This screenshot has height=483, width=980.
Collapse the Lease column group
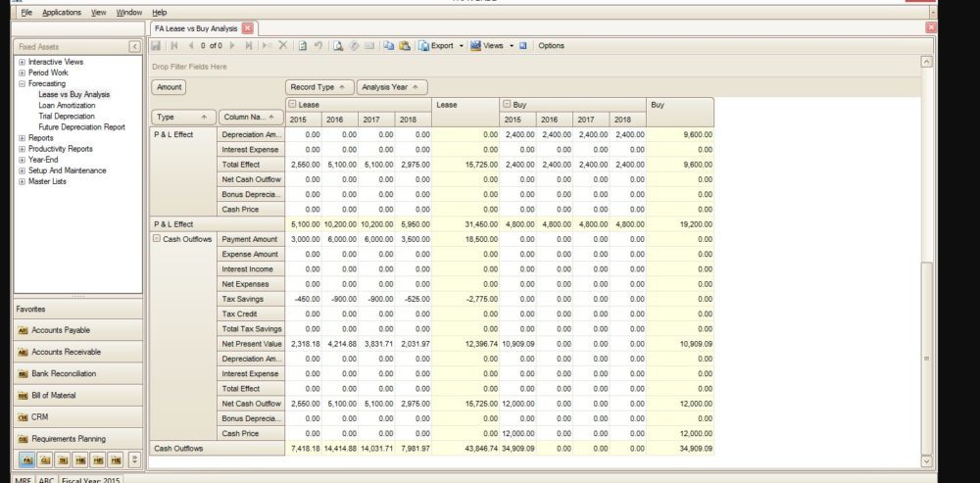pyautogui.click(x=292, y=104)
